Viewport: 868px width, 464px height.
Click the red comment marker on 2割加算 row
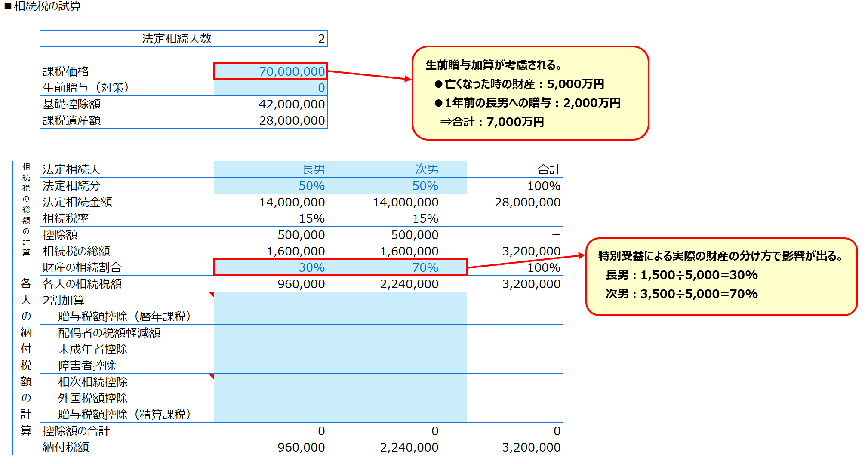click(211, 295)
